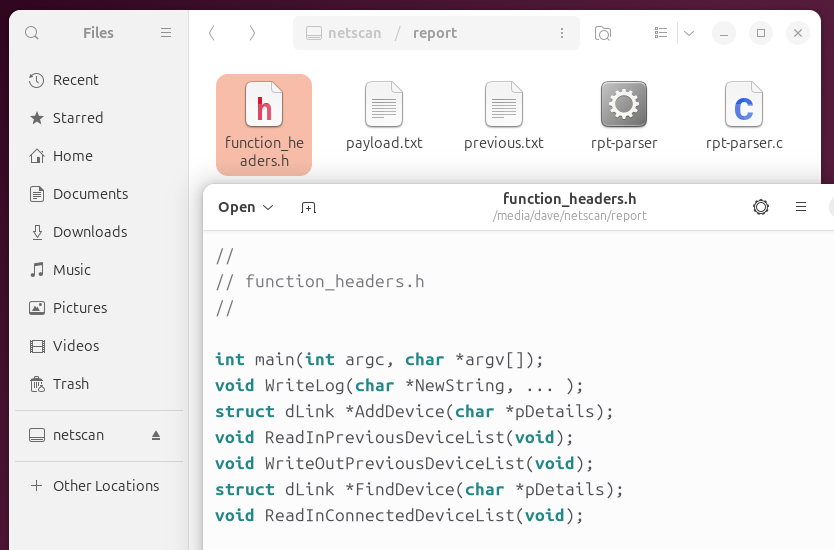Open the Videos folder in the sidebar
Screen dimensions: 834x550
(99, 346)
